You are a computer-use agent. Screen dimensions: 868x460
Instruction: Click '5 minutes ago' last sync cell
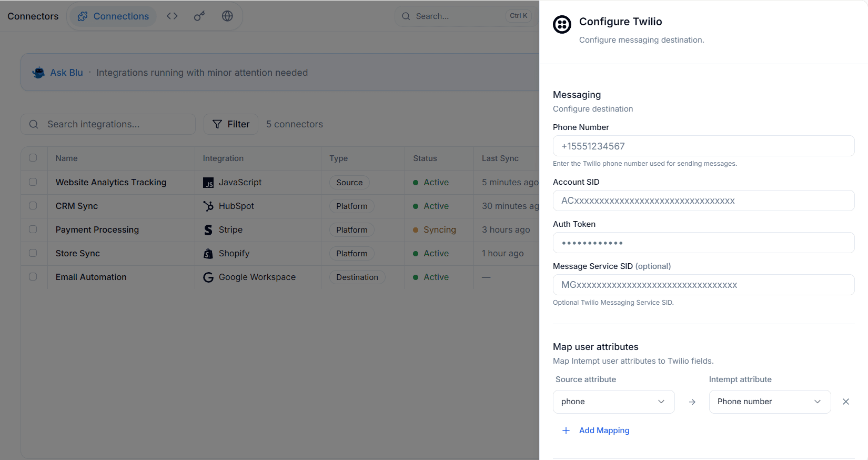coord(510,182)
